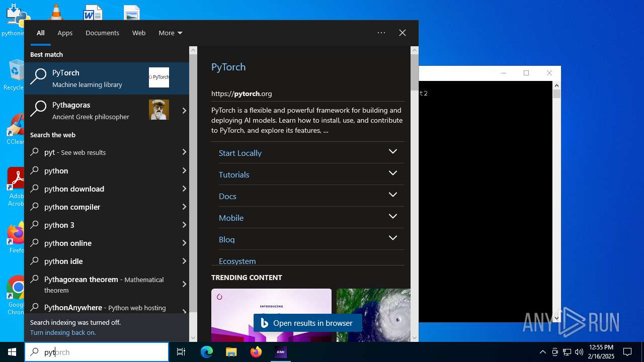This screenshot has height=362, width=644.
Task: Open the hurricane trending content thumbnail
Action: tap(373, 315)
